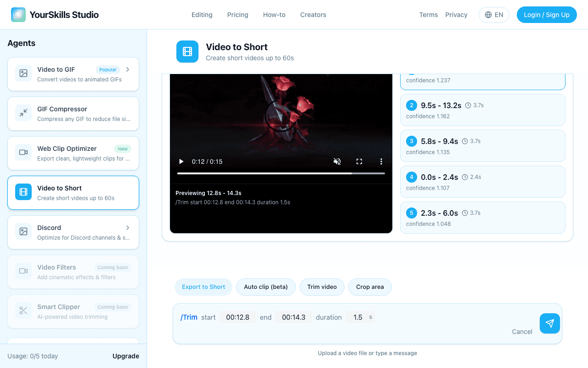The height and width of the screenshot is (368, 588).
Task: Expand the Video to GIF chevron
Action: coord(128,69)
